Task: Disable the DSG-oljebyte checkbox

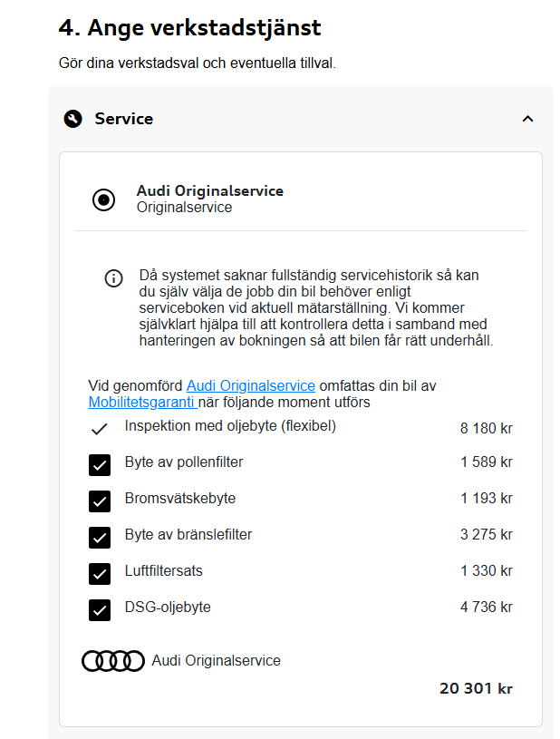Action: point(100,610)
